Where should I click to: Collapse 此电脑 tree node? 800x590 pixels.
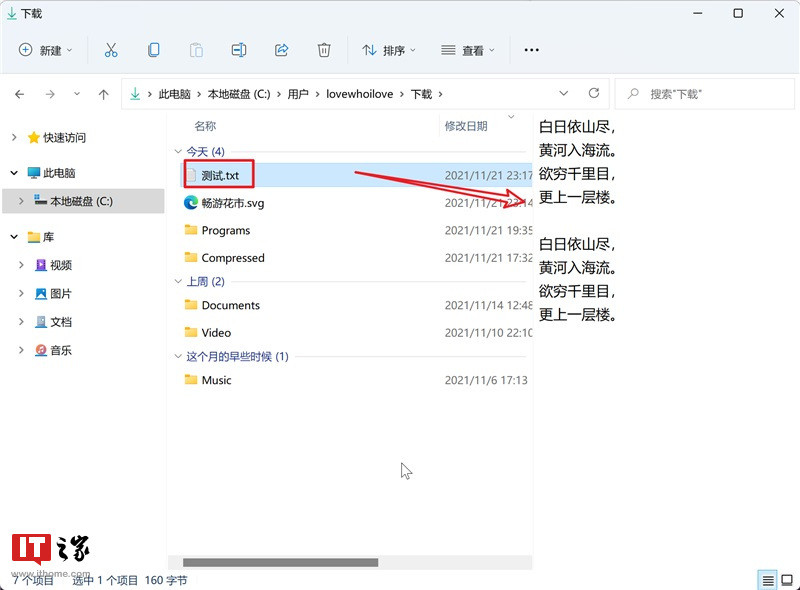pyautogui.click(x=14, y=173)
